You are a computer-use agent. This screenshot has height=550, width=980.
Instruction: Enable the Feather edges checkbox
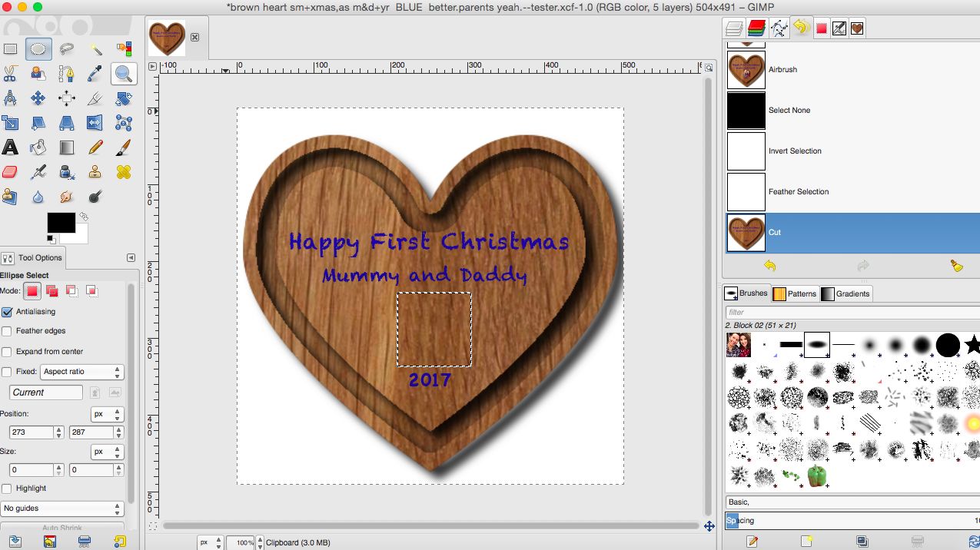tap(8, 331)
